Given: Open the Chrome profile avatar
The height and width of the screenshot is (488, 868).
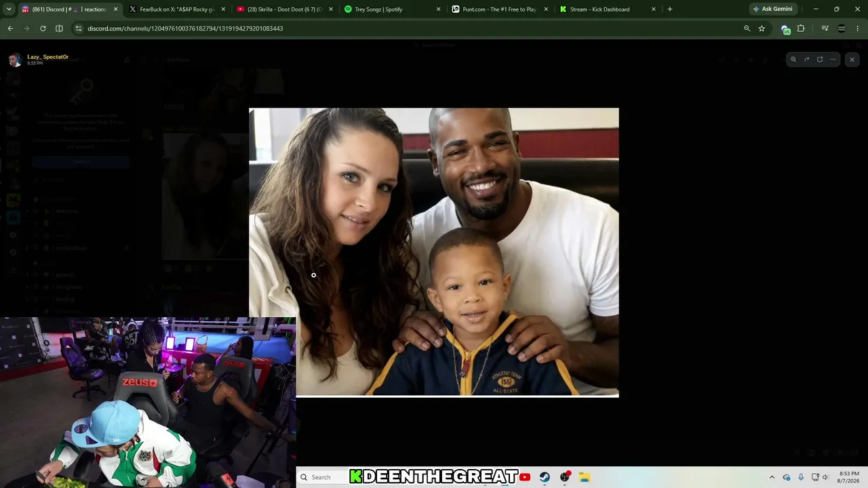Looking at the screenshot, I should [842, 28].
